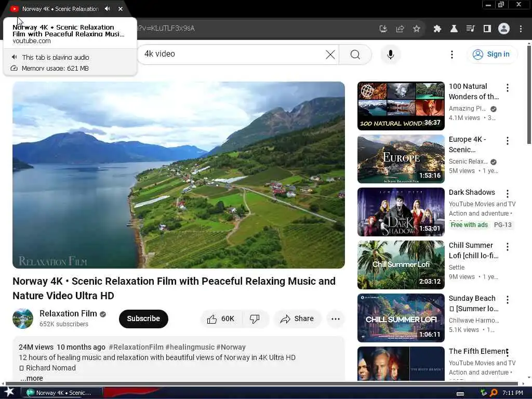Click the 7:11 PM taskbar clock

click(513, 393)
